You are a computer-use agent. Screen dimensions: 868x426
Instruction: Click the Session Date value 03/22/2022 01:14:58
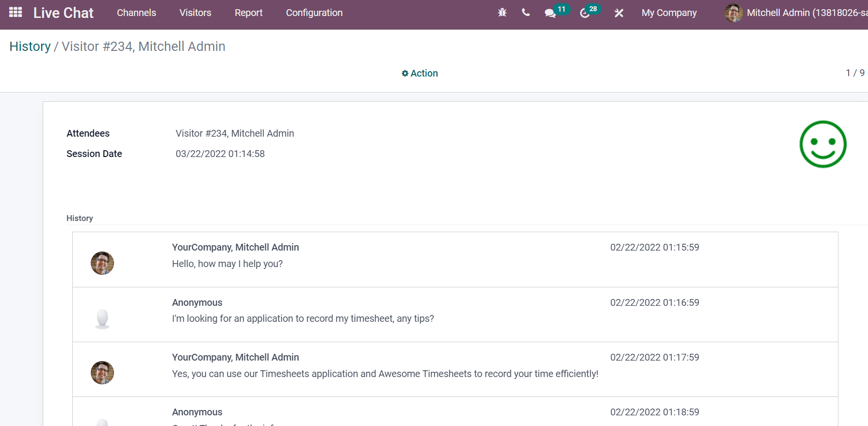tap(220, 154)
